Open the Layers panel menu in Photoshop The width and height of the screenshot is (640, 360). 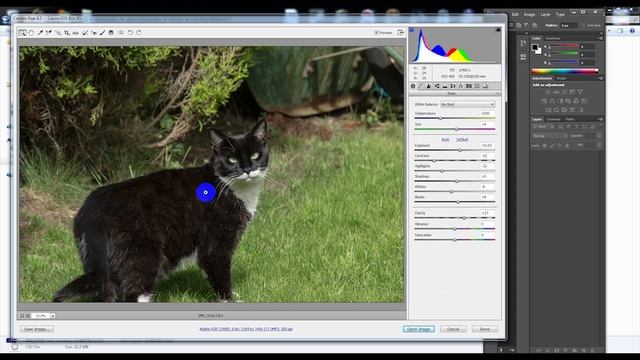[600, 119]
